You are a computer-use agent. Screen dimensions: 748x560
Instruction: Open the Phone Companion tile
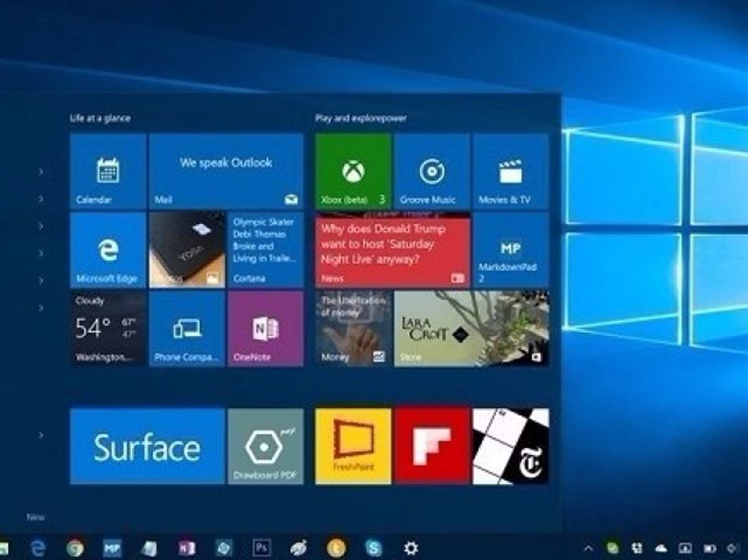click(187, 329)
